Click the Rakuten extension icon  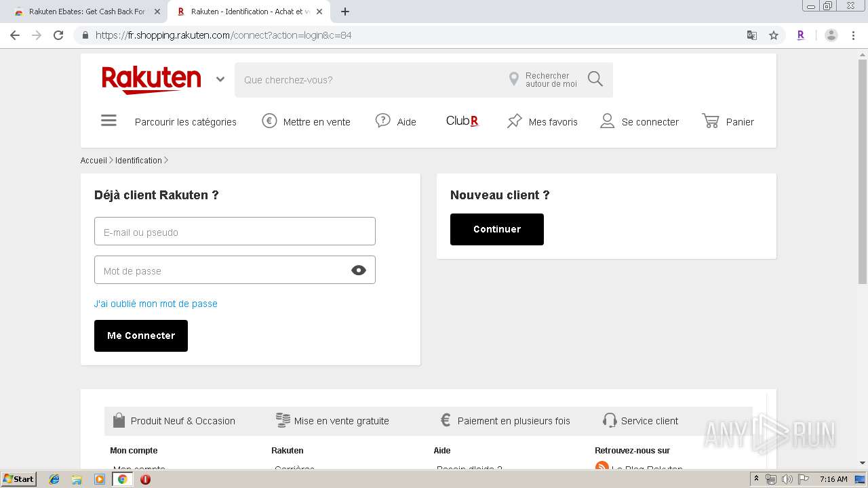(801, 35)
